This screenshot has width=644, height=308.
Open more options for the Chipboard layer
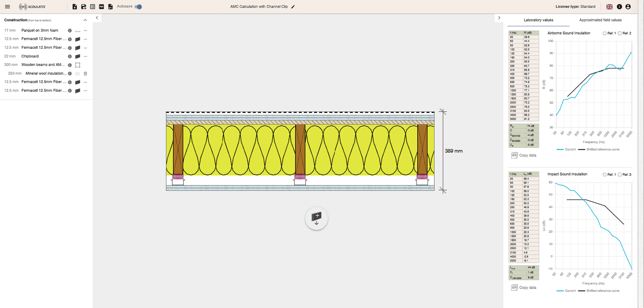coord(85,56)
